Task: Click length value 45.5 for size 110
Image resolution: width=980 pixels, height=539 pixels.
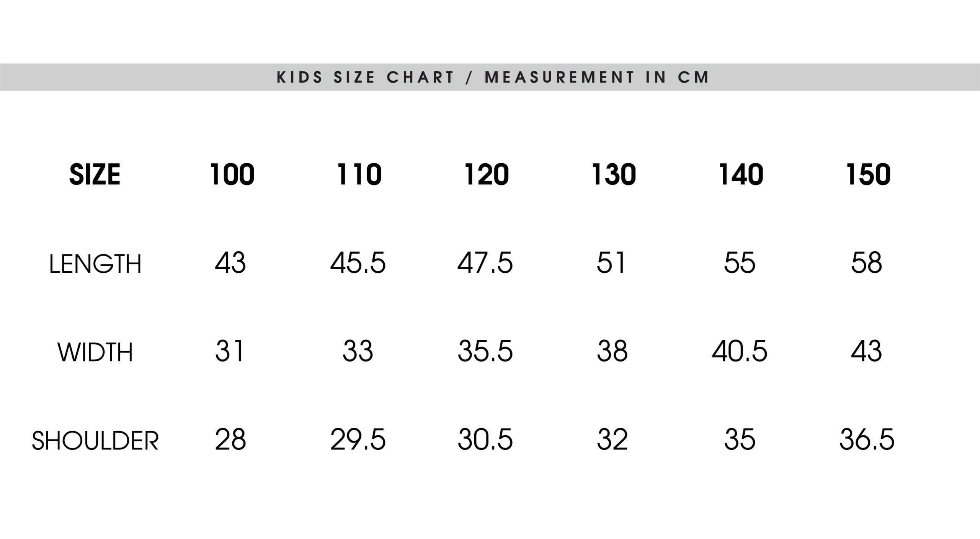Action: click(358, 263)
